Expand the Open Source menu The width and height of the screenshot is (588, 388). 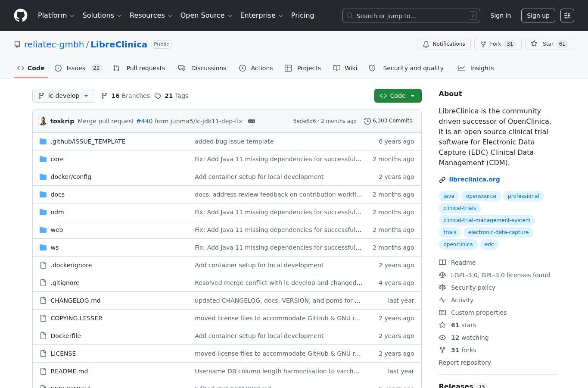(x=206, y=16)
